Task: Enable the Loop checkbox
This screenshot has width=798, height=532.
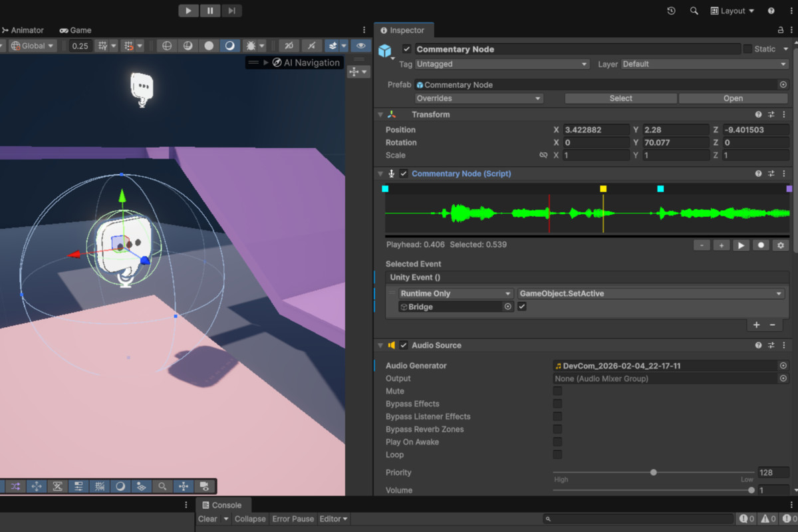Action: click(557, 455)
